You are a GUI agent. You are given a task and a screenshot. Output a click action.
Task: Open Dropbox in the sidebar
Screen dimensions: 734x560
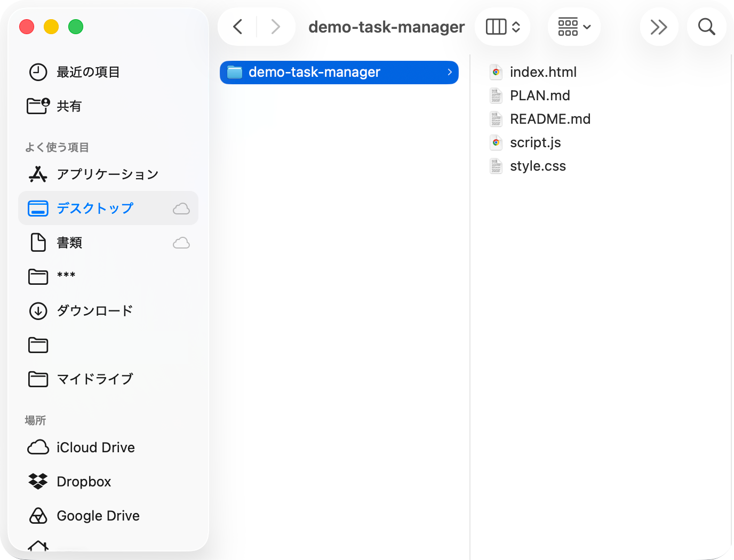click(108, 482)
